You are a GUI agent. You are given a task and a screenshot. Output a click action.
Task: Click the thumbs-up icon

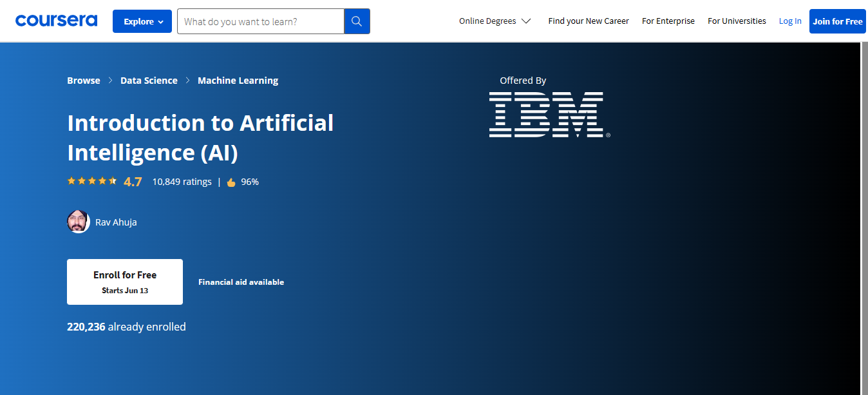[x=231, y=182]
